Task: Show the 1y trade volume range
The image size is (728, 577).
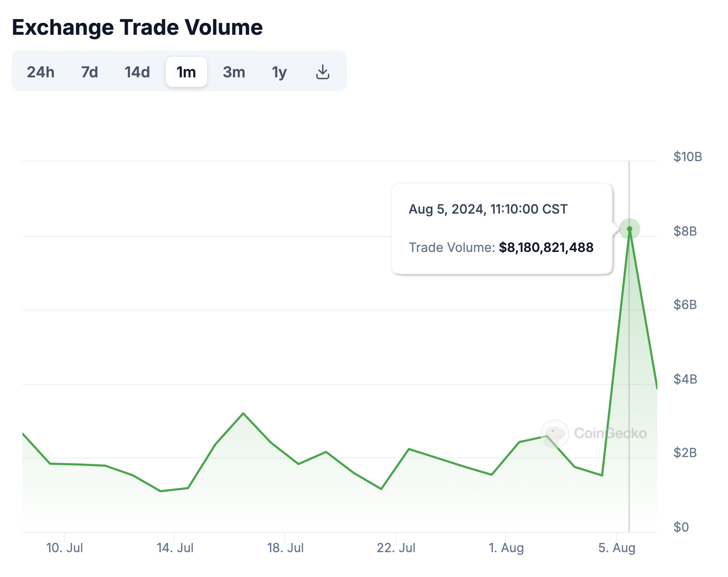Action: click(x=279, y=72)
